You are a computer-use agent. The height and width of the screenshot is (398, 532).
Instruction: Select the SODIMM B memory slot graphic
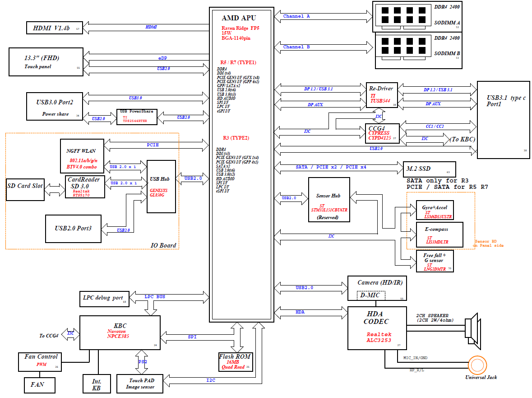pyautogui.click(x=398, y=46)
